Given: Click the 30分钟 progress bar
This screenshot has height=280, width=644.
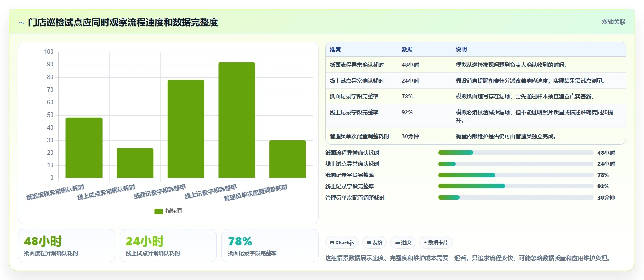Looking at the screenshot, I should (516, 197).
